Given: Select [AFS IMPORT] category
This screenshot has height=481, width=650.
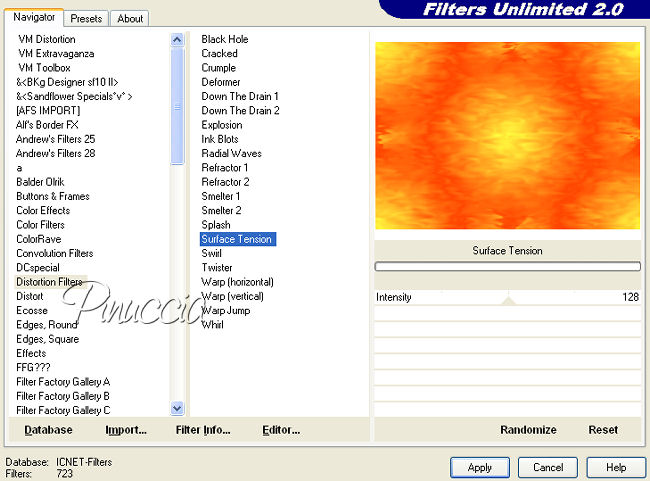Looking at the screenshot, I should tap(48, 111).
